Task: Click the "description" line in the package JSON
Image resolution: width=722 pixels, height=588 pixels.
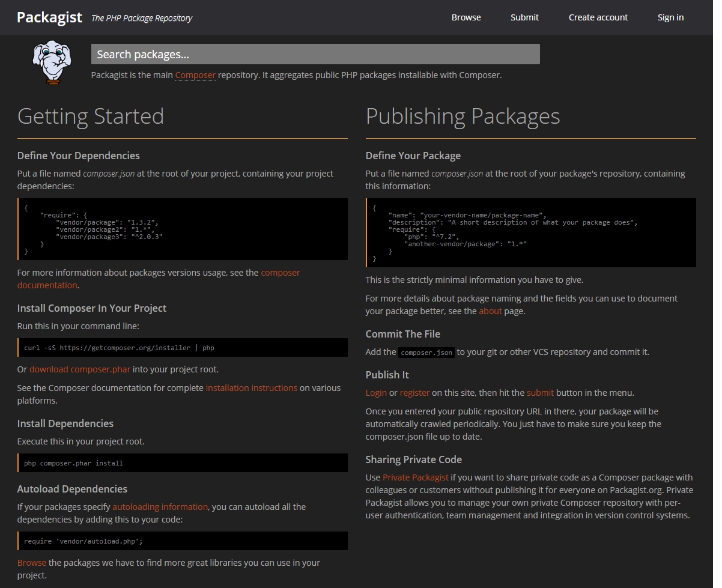Action: click(513, 222)
